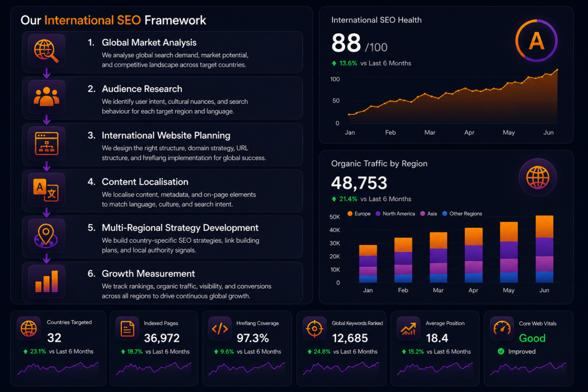
Task: Click the translate icon for Content Localisation
Action: [47, 189]
